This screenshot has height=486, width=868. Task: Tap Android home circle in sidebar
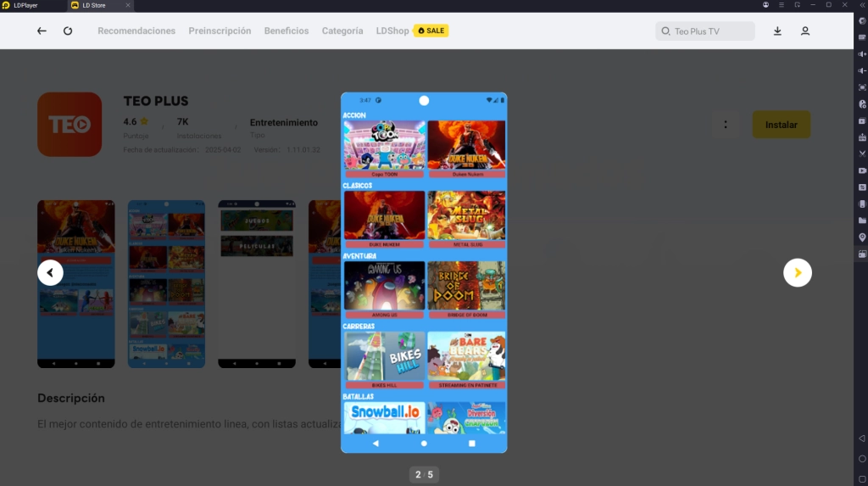coord(862,459)
